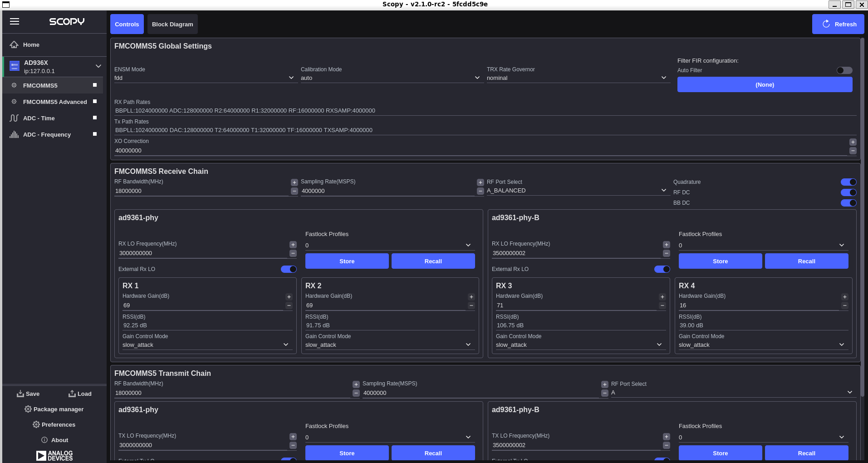Decrease RX 4 Hardware Gain
The height and width of the screenshot is (463, 868).
point(845,305)
